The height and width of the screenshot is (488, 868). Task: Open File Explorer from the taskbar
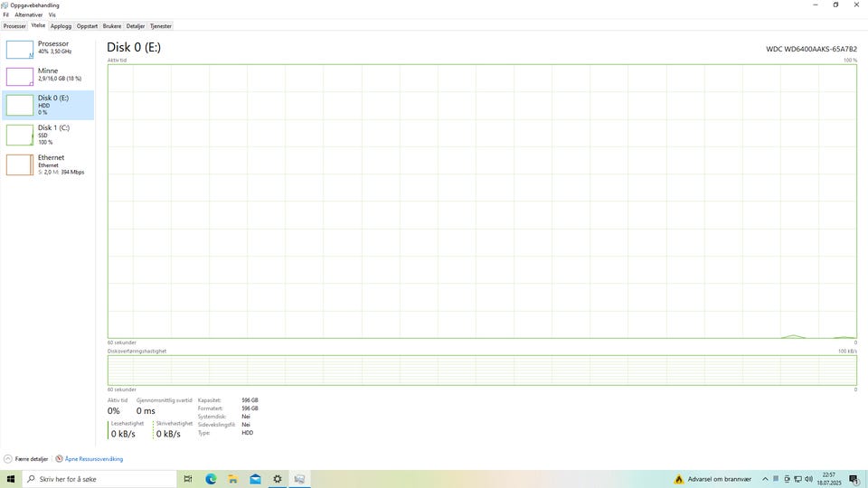[233, 479]
